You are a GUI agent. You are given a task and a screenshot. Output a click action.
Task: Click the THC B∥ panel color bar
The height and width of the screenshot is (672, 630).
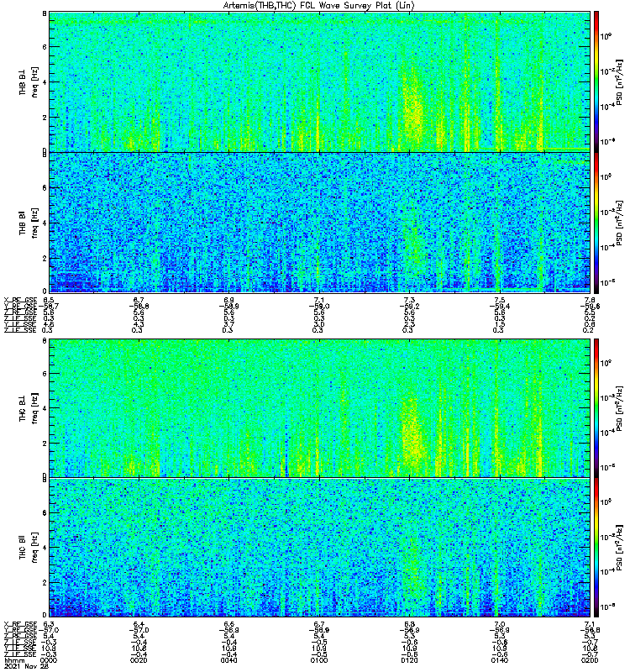tap(596, 548)
